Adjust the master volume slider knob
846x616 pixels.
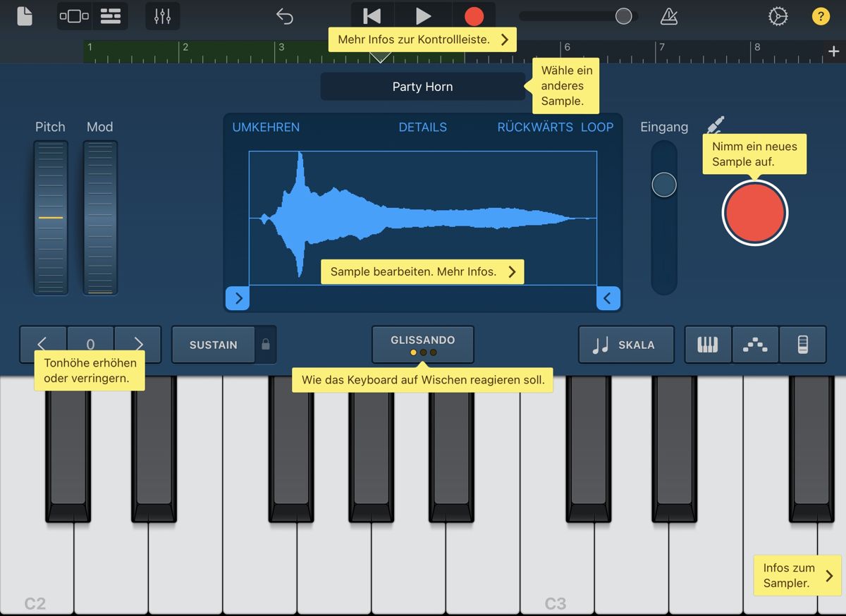[624, 16]
